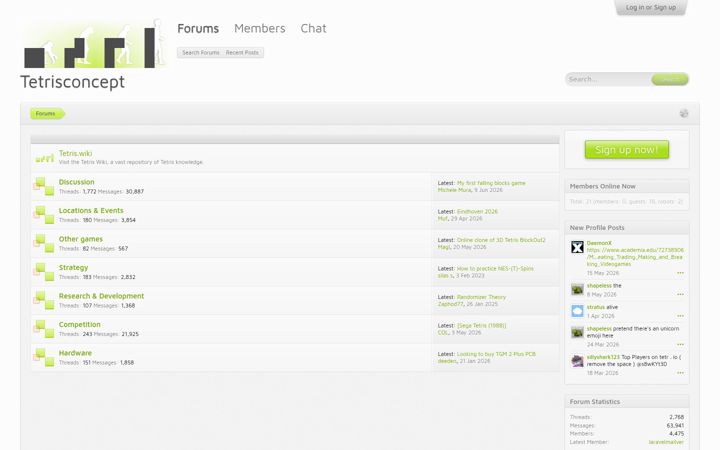Open 'Online clone of 3D Tetris BlockOut2' thread
Screen dimensions: 720x450
point(501,240)
